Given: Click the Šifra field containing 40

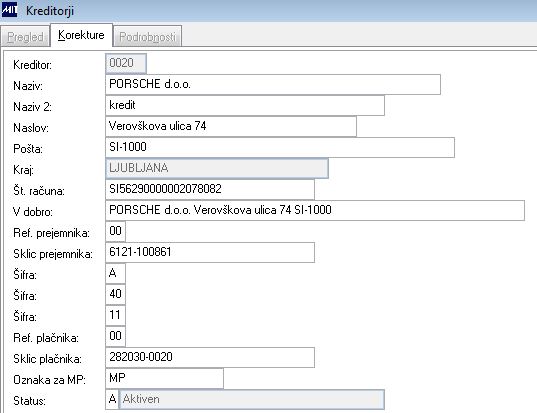Looking at the screenshot, I should pos(115,294).
